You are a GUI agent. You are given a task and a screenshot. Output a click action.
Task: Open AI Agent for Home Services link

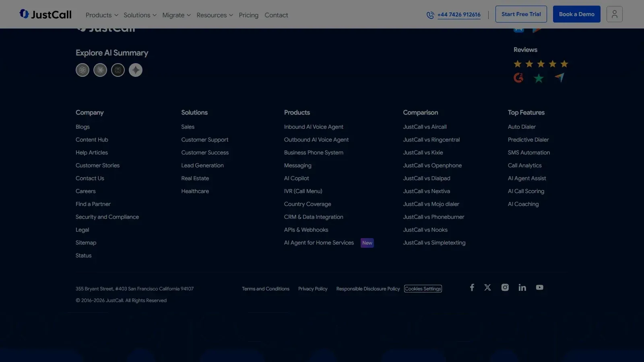click(319, 243)
